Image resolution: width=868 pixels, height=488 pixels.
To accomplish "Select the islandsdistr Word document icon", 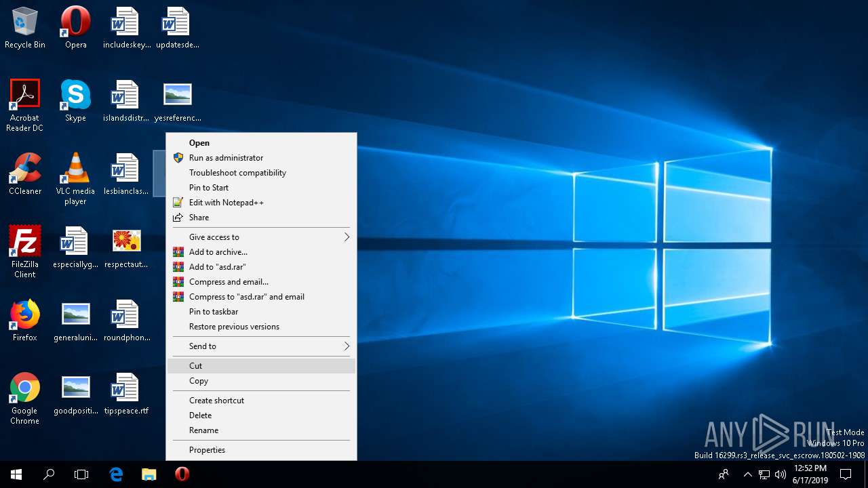I will click(x=126, y=102).
